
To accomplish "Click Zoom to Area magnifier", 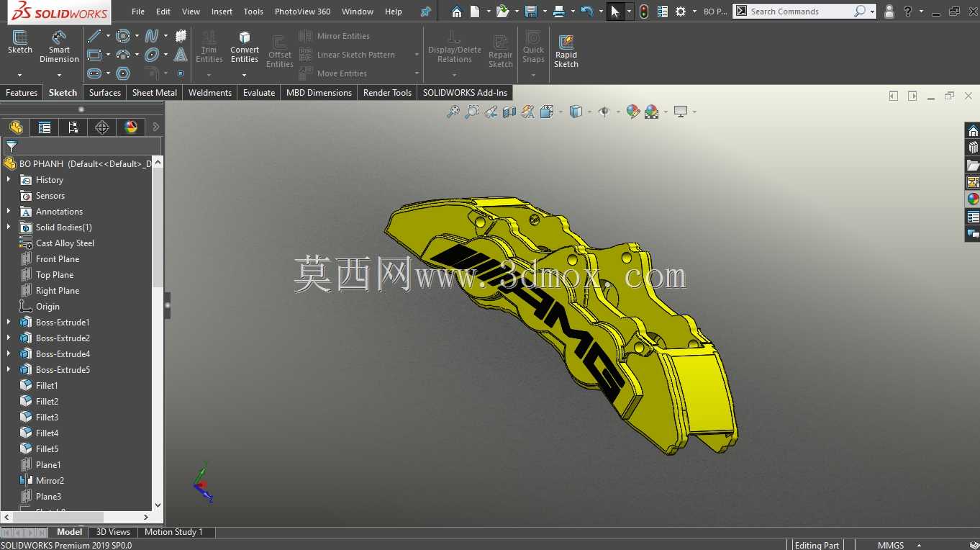I will click(x=472, y=112).
